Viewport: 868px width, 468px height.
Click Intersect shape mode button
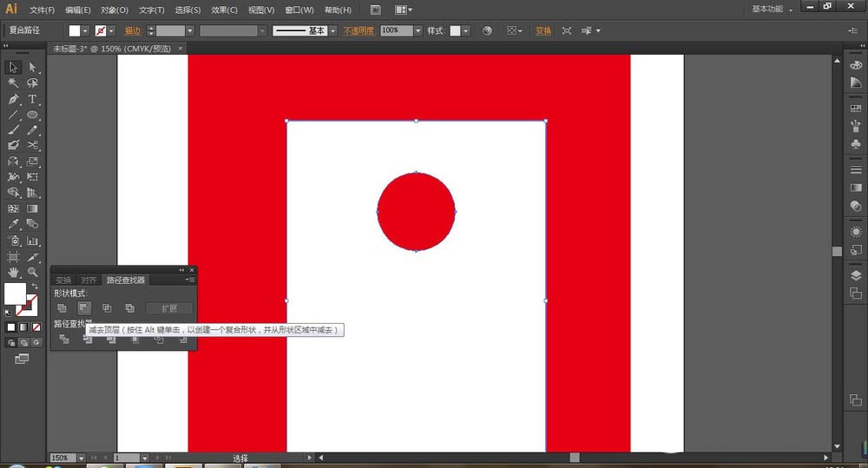coord(107,308)
